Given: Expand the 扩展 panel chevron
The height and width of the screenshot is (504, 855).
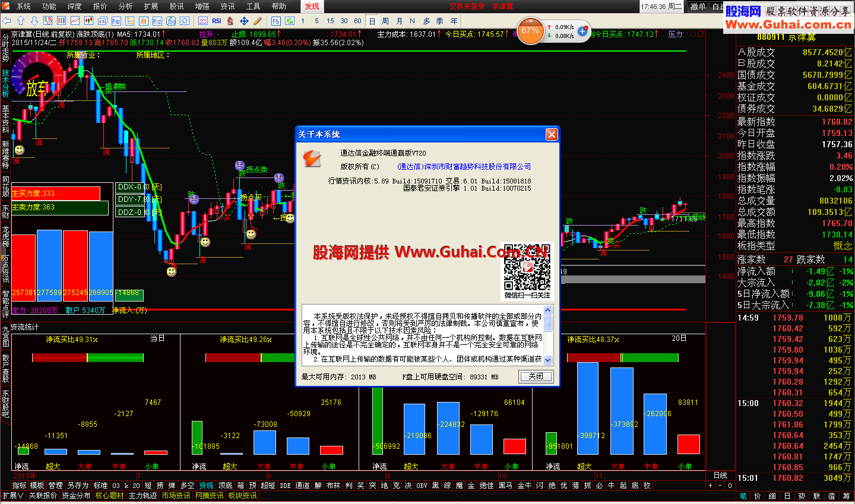Looking at the screenshot, I should tap(13, 496).
